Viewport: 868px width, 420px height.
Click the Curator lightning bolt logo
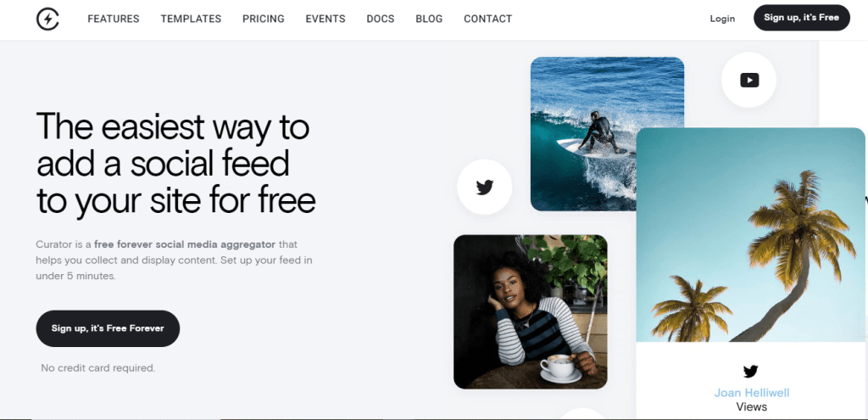[x=47, y=19]
